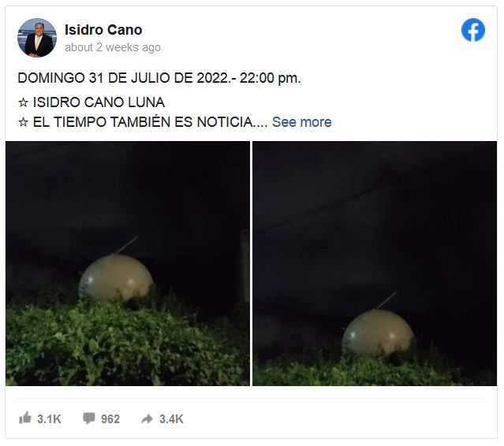Click the thumbs-up like icon
504x446 pixels.
click(x=25, y=418)
